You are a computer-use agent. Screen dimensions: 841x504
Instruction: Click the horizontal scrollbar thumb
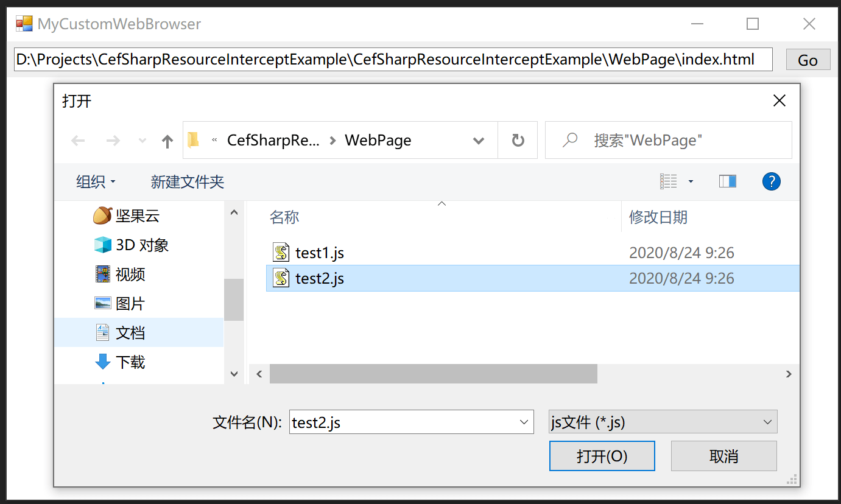pyautogui.click(x=434, y=374)
